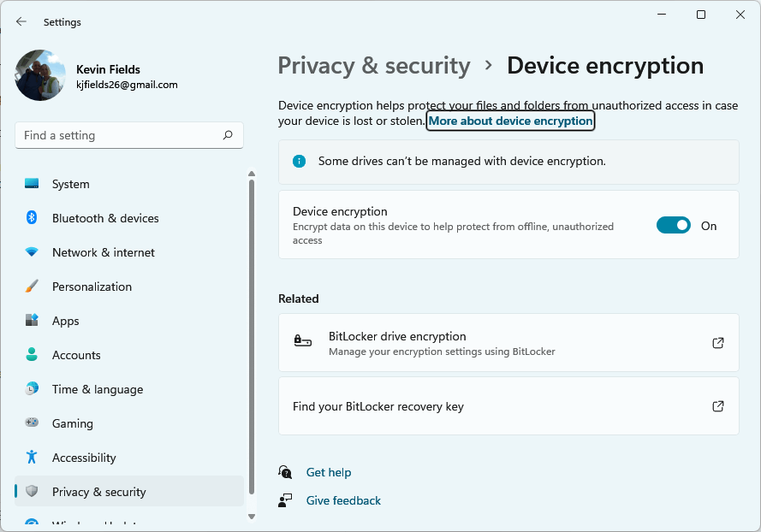Viewport: 761px width, 532px height.
Task: Select Privacy & security in sidebar
Action: (98, 492)
